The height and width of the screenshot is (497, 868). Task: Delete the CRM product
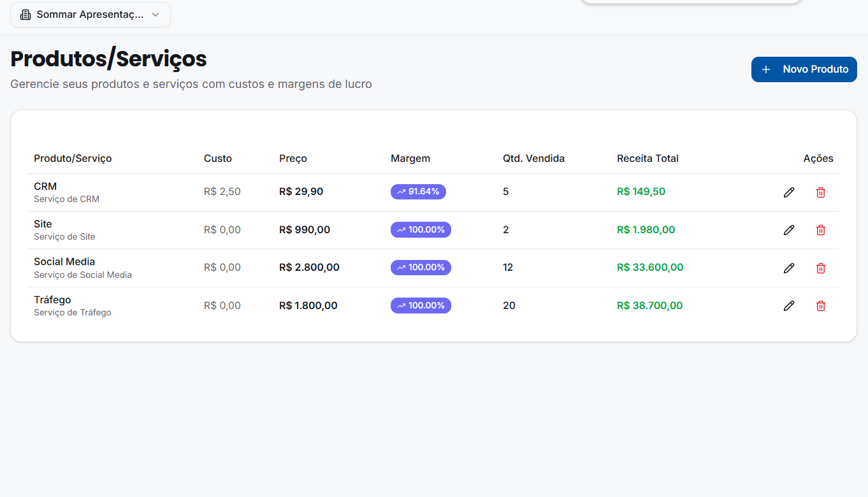pos(820,192)
